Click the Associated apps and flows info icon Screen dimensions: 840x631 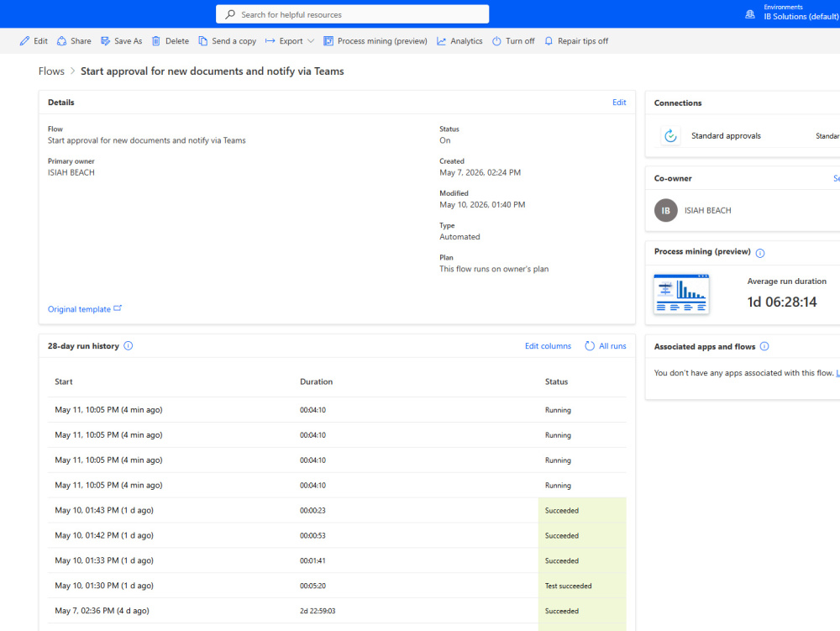coord(764,346)
